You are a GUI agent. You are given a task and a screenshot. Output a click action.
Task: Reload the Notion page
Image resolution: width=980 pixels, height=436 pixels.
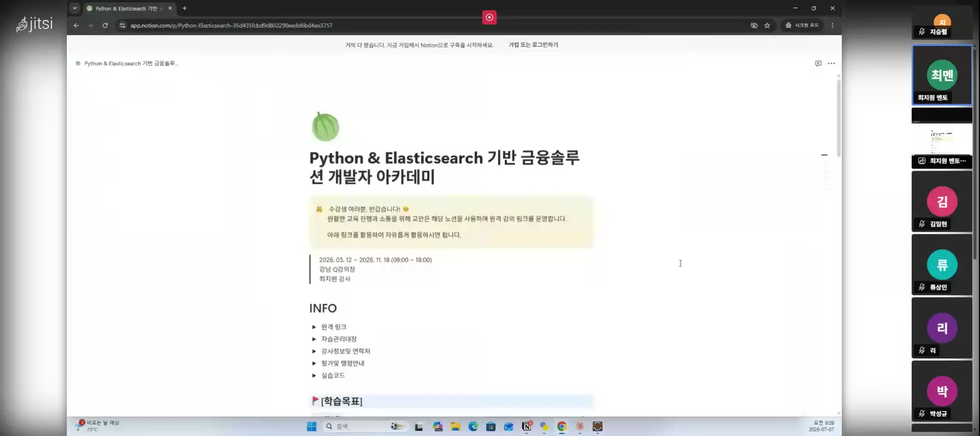pos(105,26)
